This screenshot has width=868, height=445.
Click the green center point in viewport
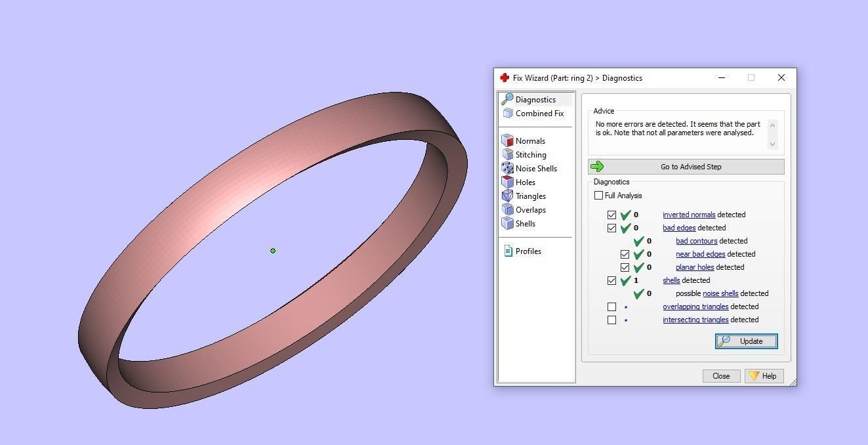(x=273, y=250)
